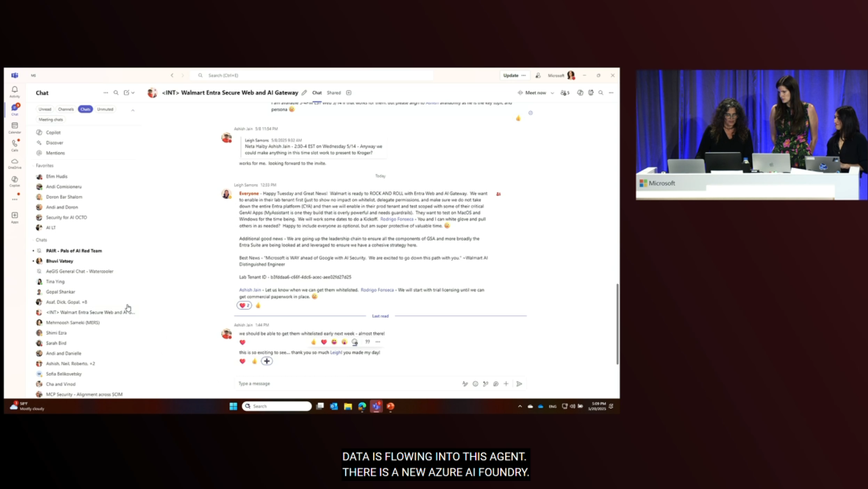Collapse the filter pills with the chevron
Image resolution: width=868 pixels, height=489 pixels.
[133, 110]
